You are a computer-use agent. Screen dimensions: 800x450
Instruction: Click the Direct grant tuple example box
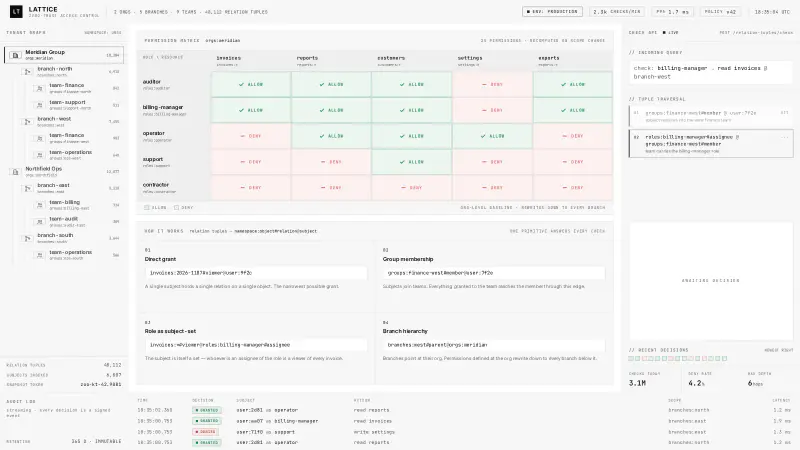tap(256, 273)
